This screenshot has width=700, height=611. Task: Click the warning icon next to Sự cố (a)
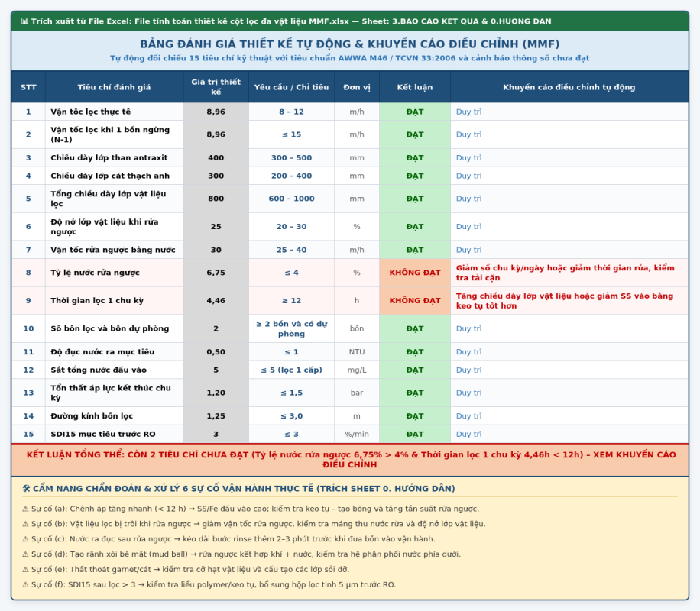click(x=25, y=509)
